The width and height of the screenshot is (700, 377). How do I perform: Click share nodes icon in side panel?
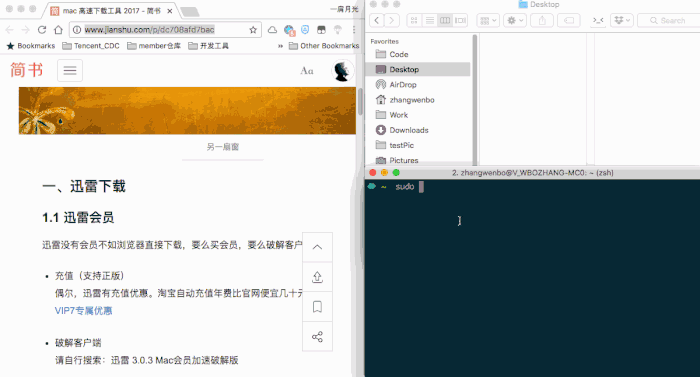(317, 337)
